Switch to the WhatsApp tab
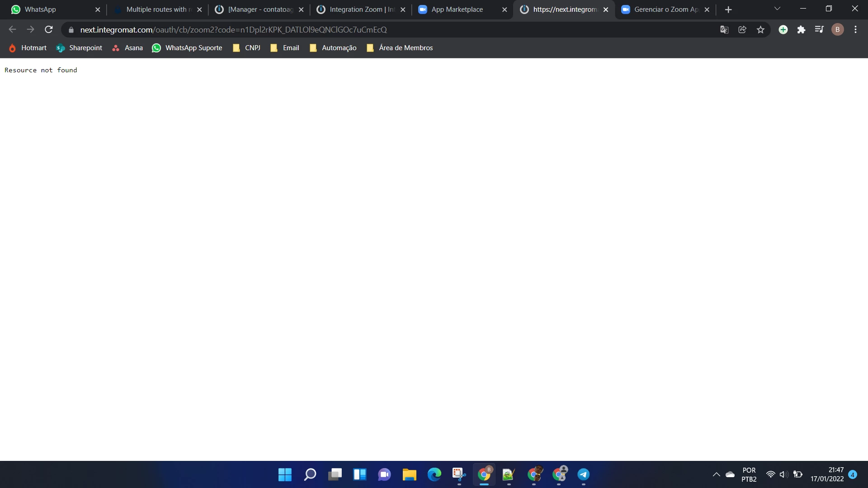Screen dimensions: 868x488 tap(40, 9)
